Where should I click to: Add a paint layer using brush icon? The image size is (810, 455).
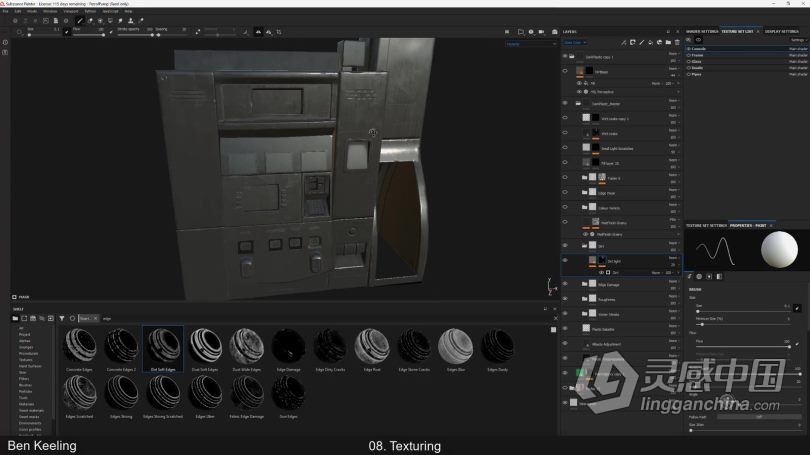click(x=642, y=42)
